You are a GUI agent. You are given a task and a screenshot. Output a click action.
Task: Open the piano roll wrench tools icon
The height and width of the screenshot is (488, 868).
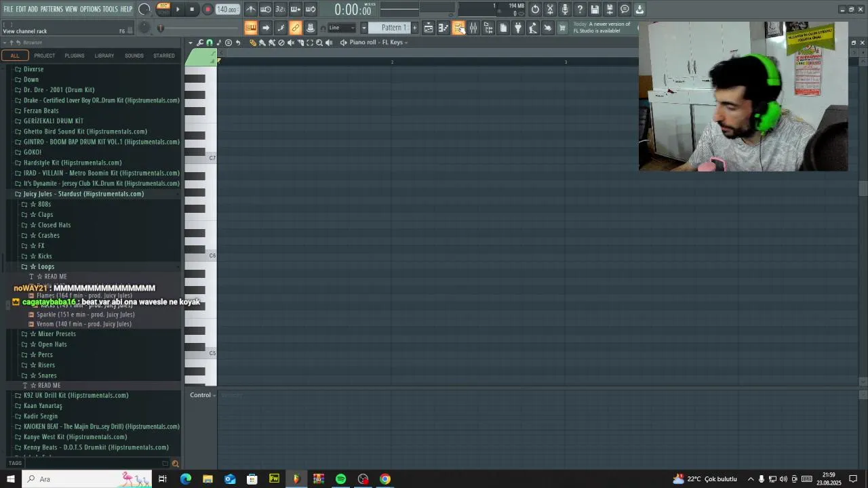(x=199, y=42)
